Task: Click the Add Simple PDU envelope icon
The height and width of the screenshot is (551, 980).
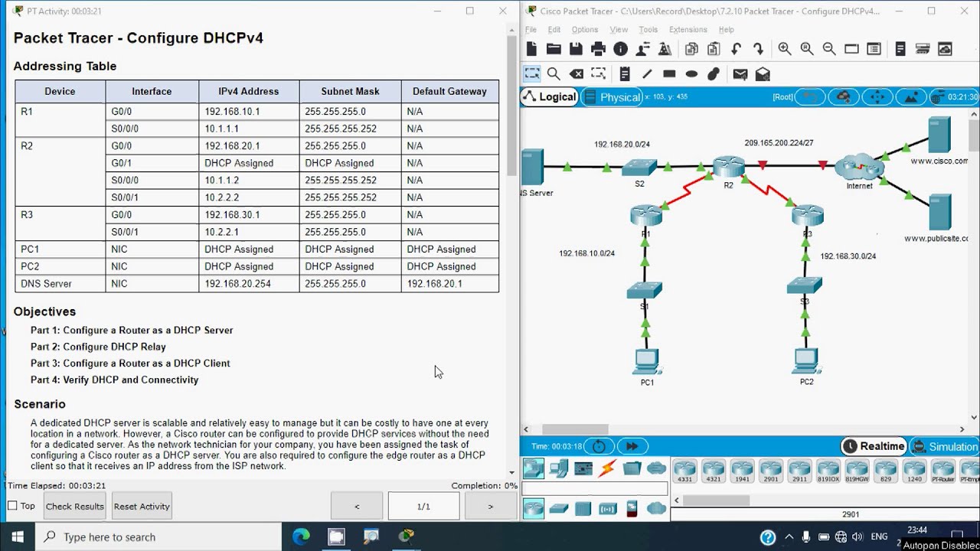Action: click(x=740, y=74)
